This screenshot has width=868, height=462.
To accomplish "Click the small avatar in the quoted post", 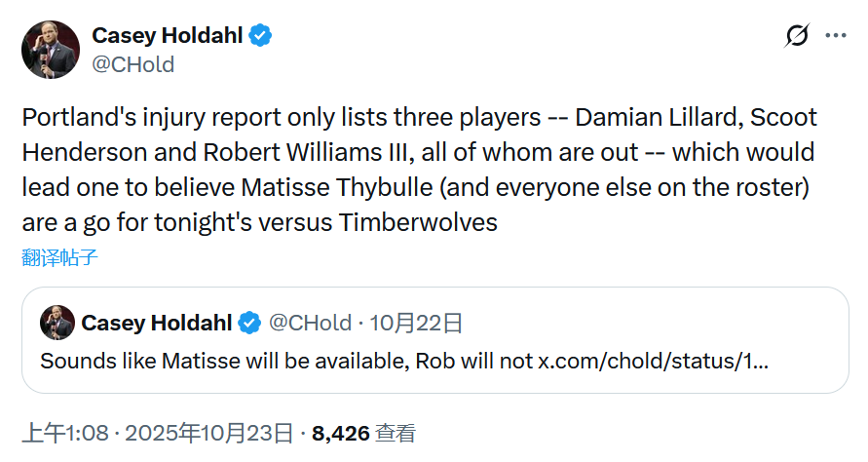I will click(x=57, y=323).
